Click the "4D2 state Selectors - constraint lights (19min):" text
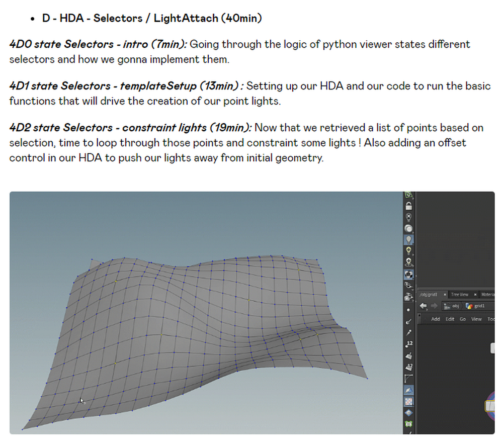This screenshot has width=503, height=448. tap(131, 128)
